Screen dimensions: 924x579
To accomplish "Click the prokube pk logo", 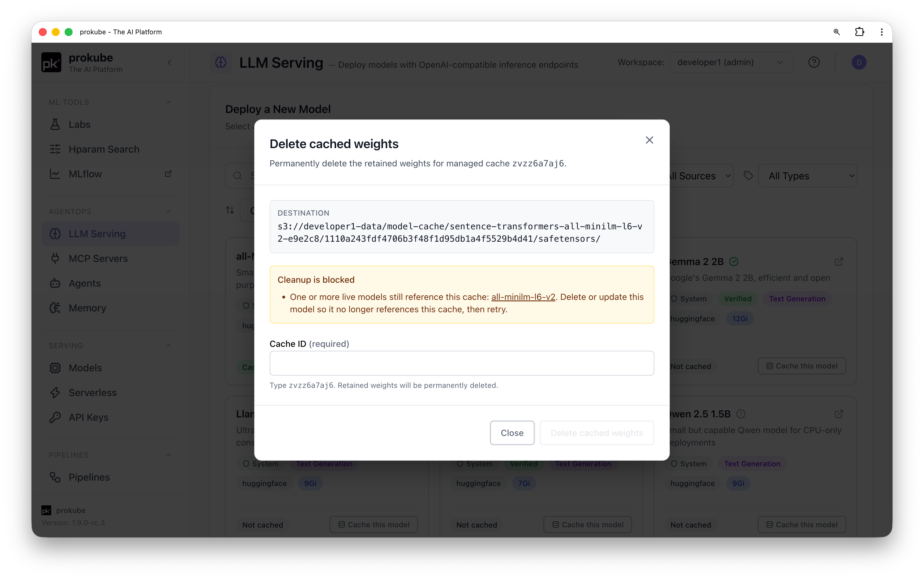I will click(51, 62).
